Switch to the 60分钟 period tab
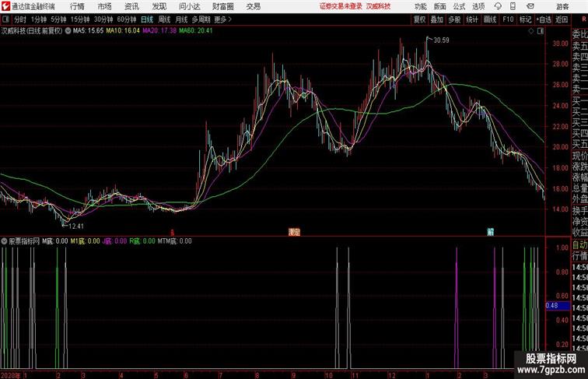The height and width of the screenshot is (379, 588). coord(127,19)
